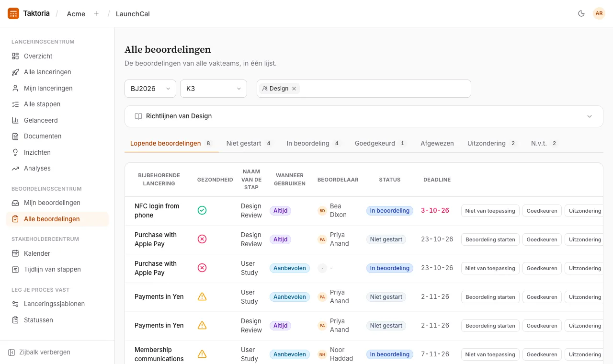The height and width of the screenshot is (364, 613).
Task: Click the Deadline column header
Action: coord(437,180)
